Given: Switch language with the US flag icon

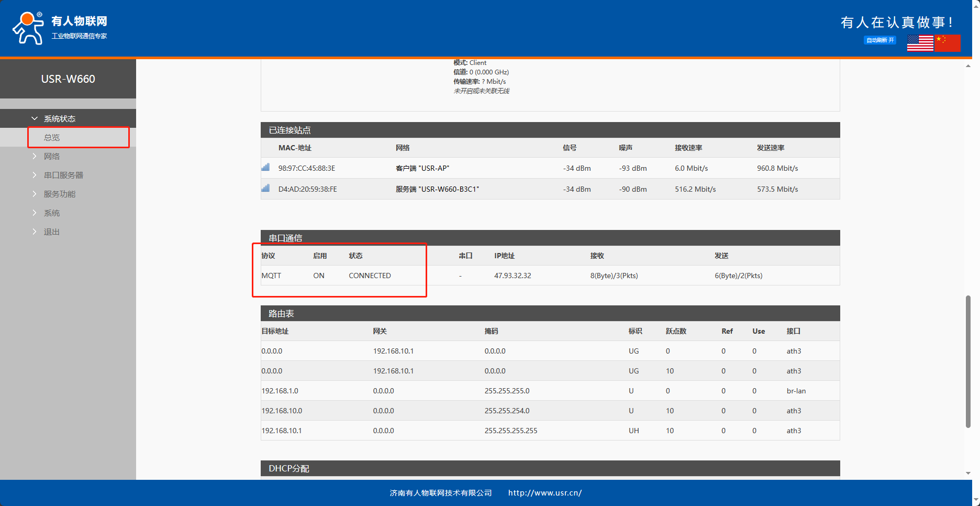Looking at the screenshot, I should coord(920,43).
